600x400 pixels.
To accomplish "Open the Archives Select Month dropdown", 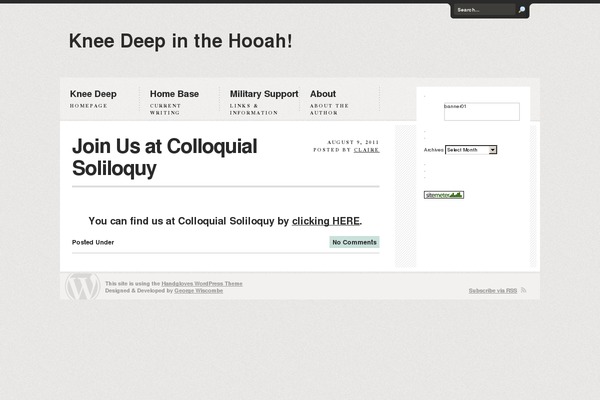I will (x=471, y=150).
